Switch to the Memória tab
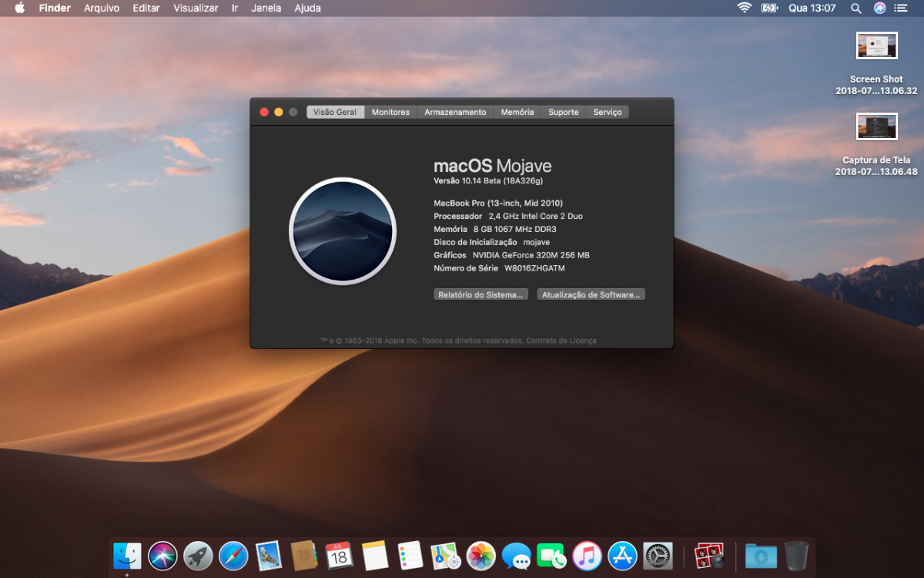The height and width of the screenshot is (578, 924). tap(517, 112)
